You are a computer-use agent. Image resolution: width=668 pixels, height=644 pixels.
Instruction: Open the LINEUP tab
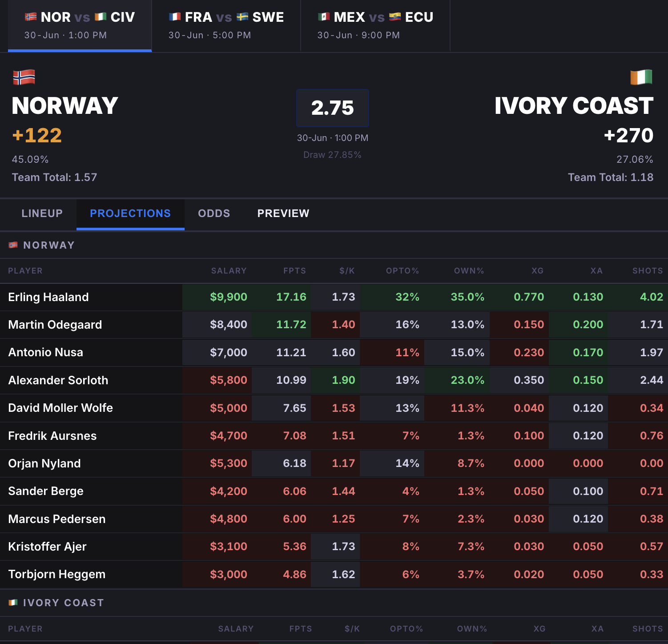[x=42, y=213]
